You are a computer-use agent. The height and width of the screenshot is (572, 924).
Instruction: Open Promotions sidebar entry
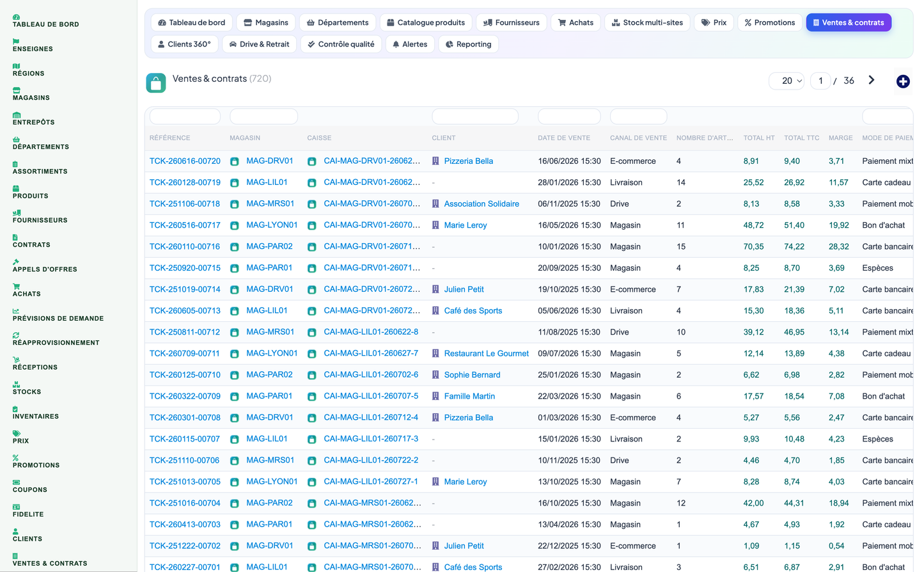click(36, 462)
